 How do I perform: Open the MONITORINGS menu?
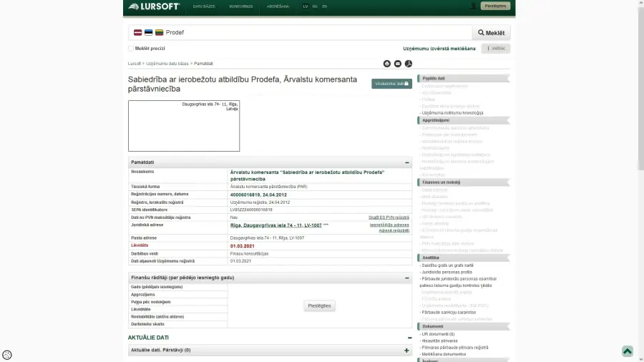[x=241, y=6]
